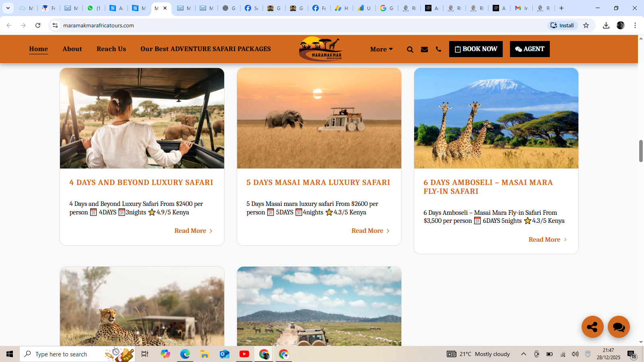Switch to the Google Ads tab
644x362 pixels.
342,8
